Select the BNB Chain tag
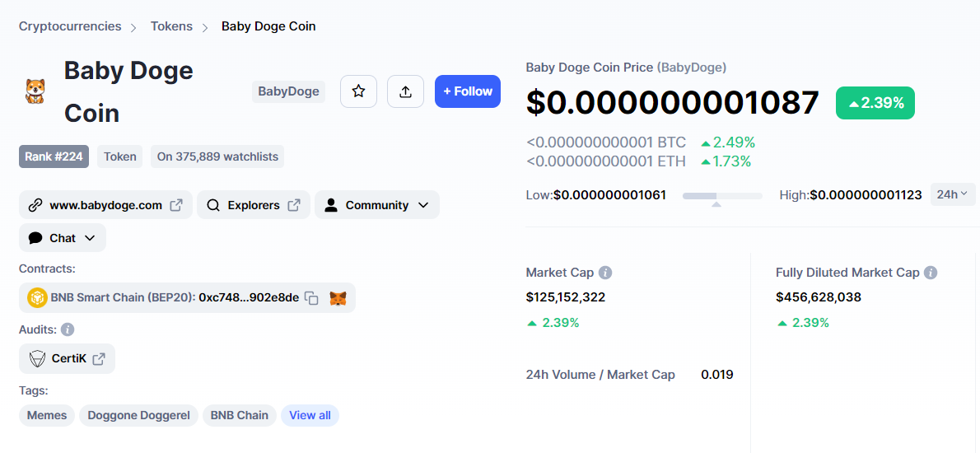The image size is (980, 467). coord(240,415)
